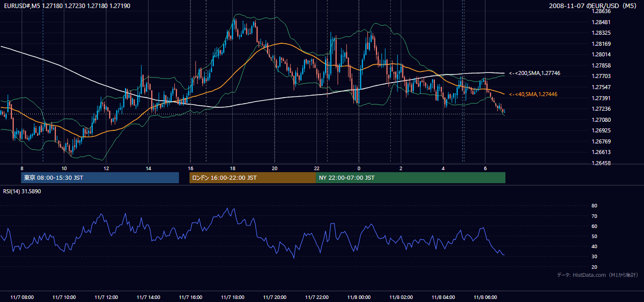Viewport: 644px width, 302px height.
Task: Click RSI scale level 80
Action: tap(594, 206)
